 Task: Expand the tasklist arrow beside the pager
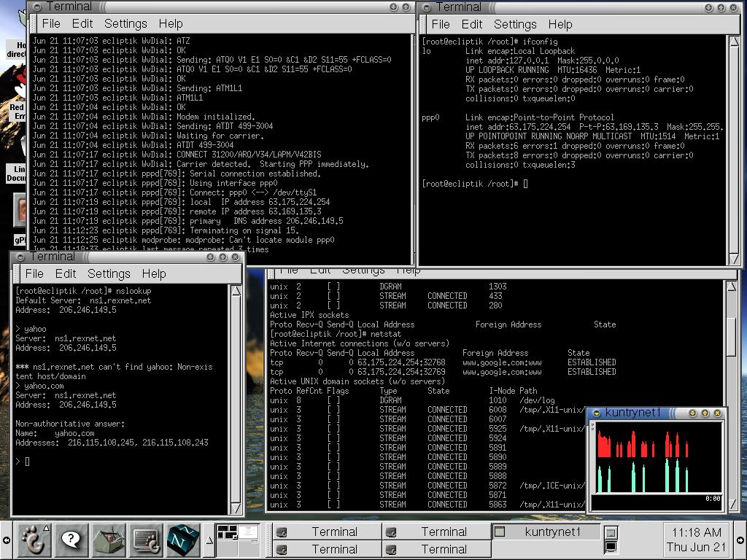click(209, 540)
